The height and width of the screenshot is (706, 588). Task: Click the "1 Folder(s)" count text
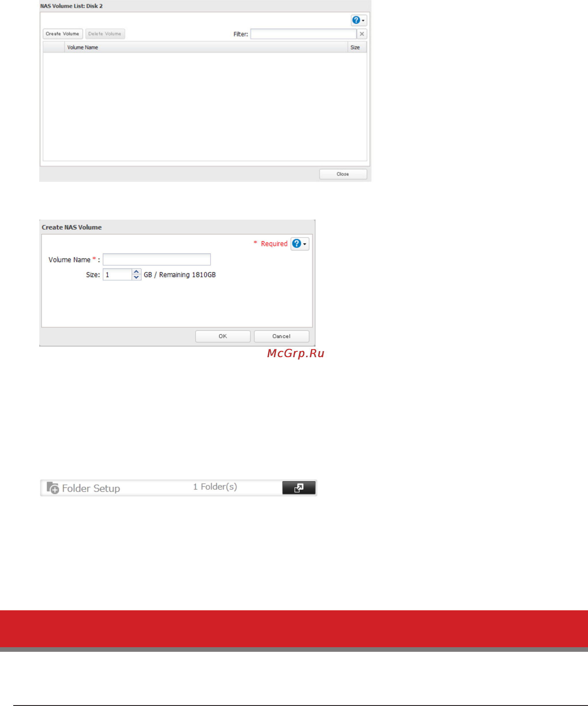pyautogui.click(x=215, y=487)
